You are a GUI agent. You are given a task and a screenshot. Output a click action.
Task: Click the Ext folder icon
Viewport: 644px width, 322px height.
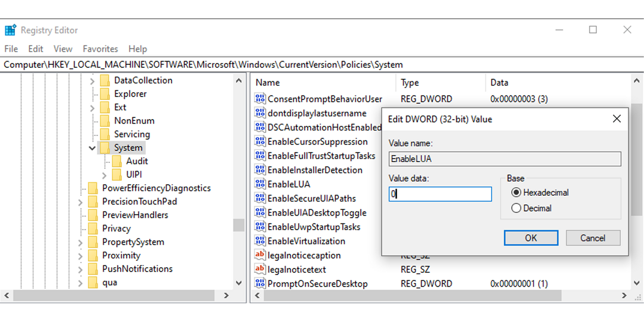[105, 107]
